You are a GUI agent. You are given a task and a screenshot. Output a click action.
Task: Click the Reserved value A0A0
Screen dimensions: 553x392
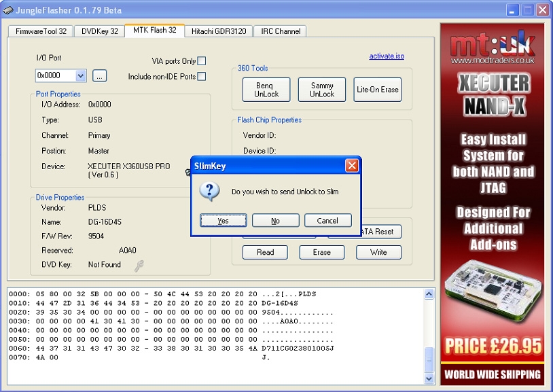pyautogui.click(x=127, y=250)
